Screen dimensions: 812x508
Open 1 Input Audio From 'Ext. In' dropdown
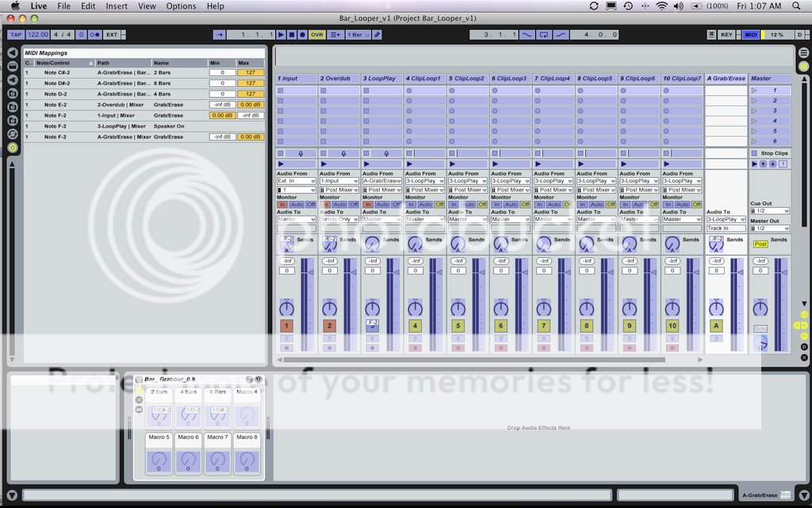click(297, 181)
